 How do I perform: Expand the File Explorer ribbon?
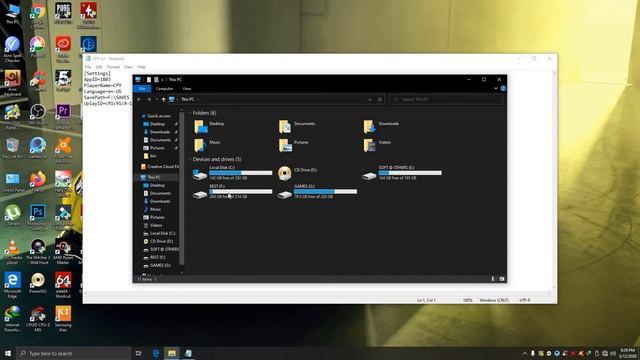pyautogui.click(x=496, y=89)
